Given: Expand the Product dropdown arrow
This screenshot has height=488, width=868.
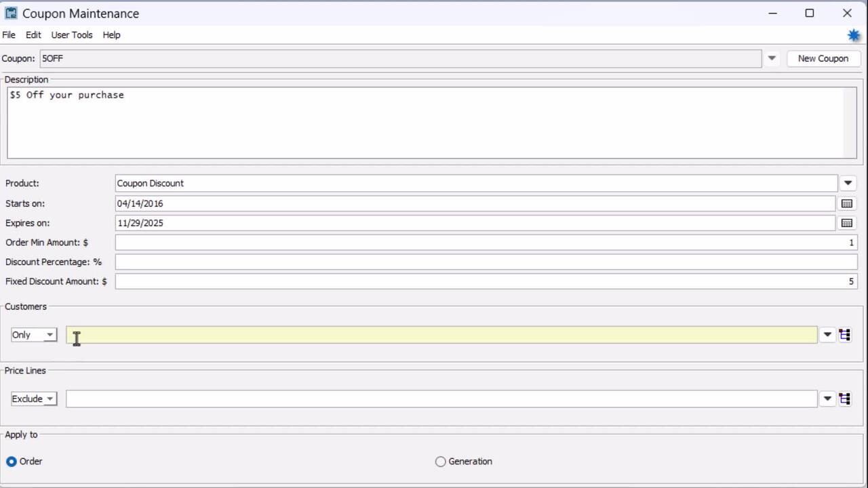Looking at the screenshot, I should [848, 183].
